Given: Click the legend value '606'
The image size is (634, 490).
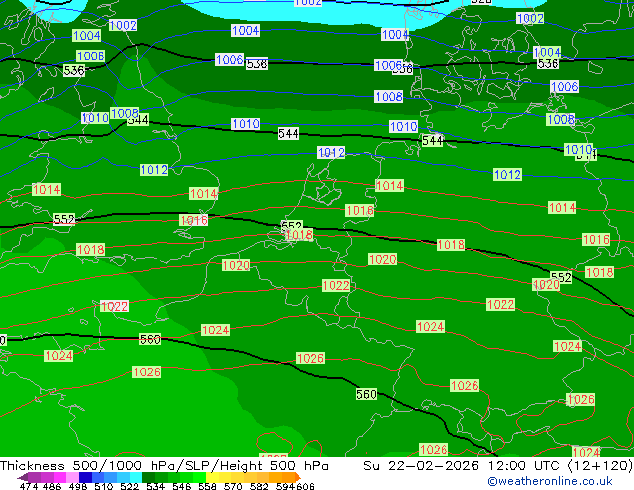Looking at the screenshot, I should coord(305,486).
